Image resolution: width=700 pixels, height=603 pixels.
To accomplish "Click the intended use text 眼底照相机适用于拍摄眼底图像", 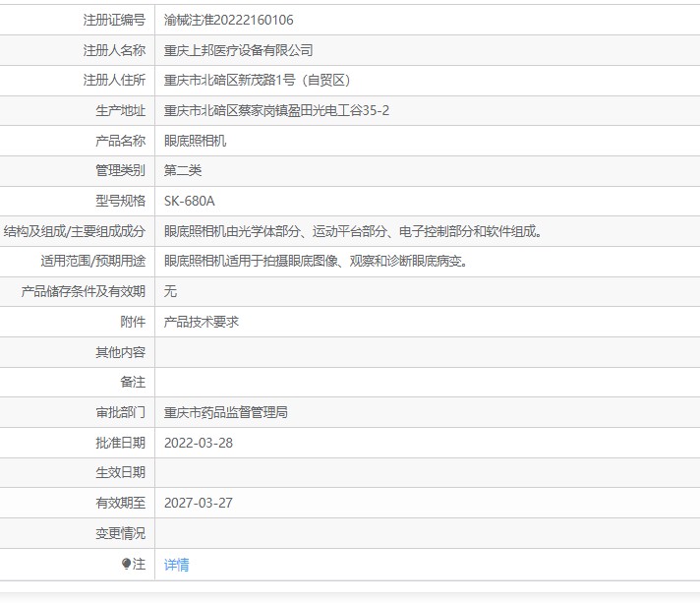I will pos(316,262).
